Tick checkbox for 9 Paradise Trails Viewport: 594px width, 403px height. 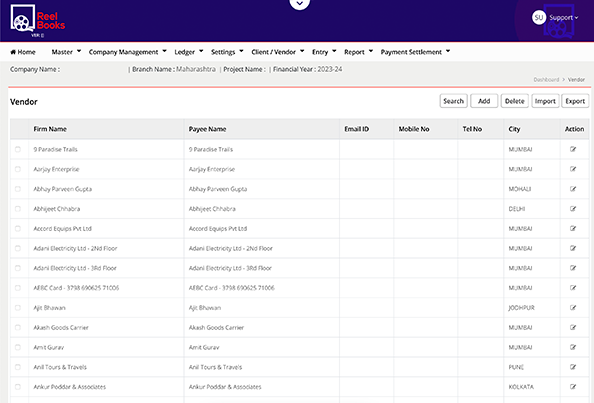[18, 149]
